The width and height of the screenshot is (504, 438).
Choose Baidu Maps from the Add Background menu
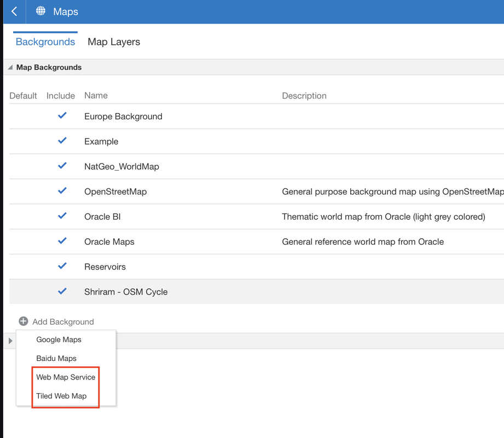pos(56,358)
